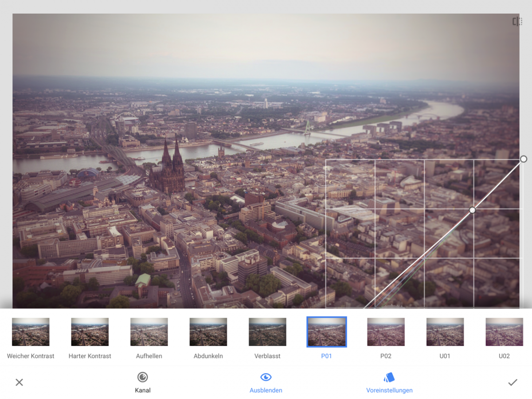Pick the Verblasst preset thumbnail
The height and width of the screenshot is (399, 532).
267,332
